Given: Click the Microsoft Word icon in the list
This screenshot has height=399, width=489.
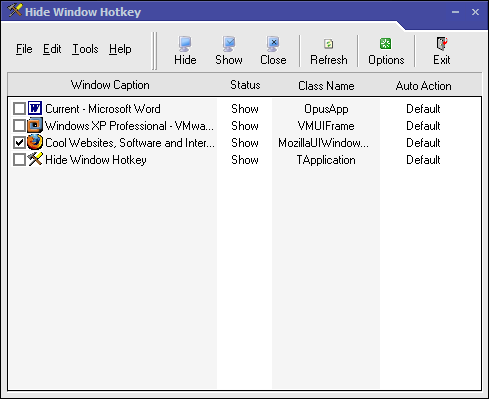Looking at the screenshot, I should coord(35,108).
